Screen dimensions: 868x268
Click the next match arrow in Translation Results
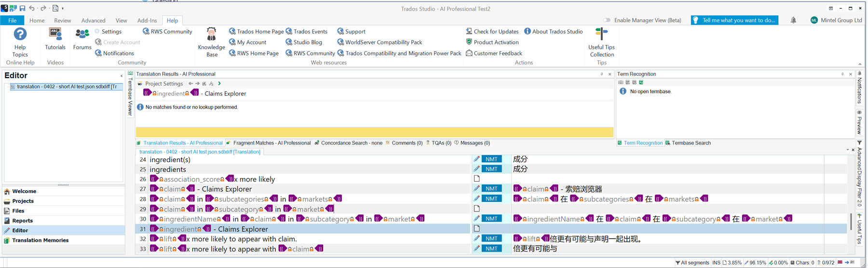tap(197, 84)
